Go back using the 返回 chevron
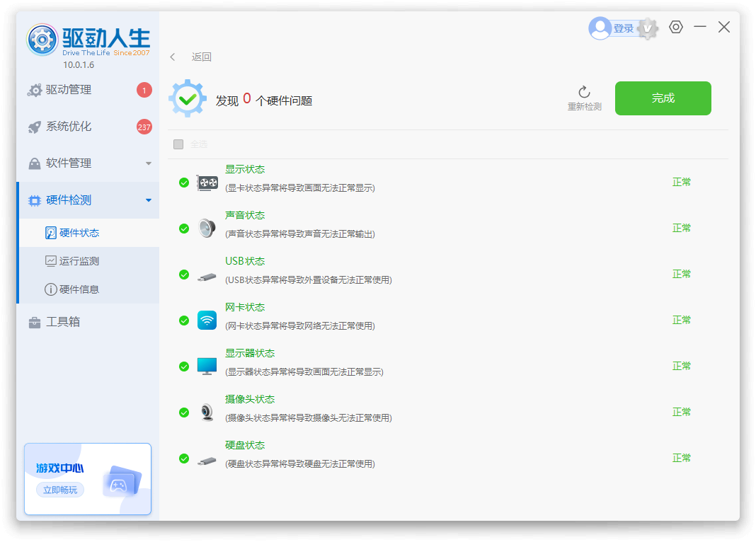The height and width of the screenshot is (542, 756). (173, 57)
